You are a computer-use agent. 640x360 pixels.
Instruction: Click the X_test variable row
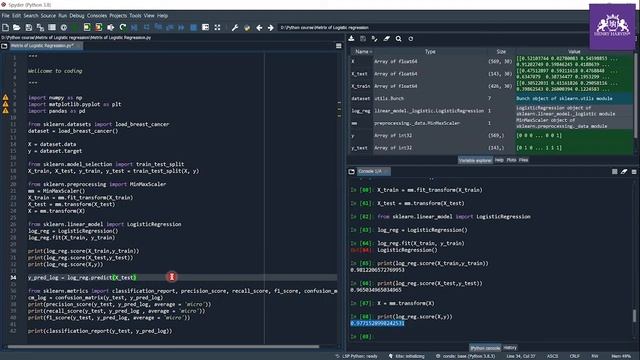(492, 74)
